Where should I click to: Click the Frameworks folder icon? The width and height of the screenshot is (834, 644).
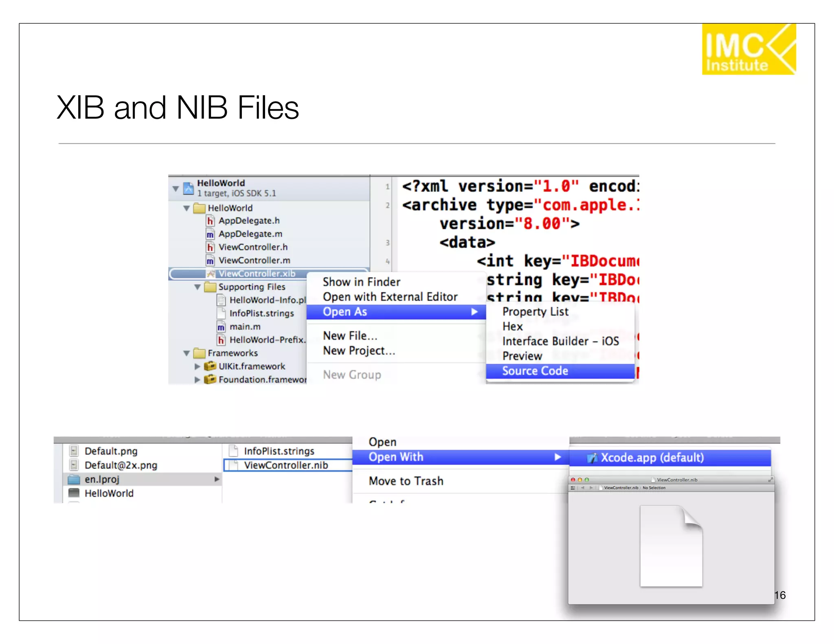(x=199, y=353)
